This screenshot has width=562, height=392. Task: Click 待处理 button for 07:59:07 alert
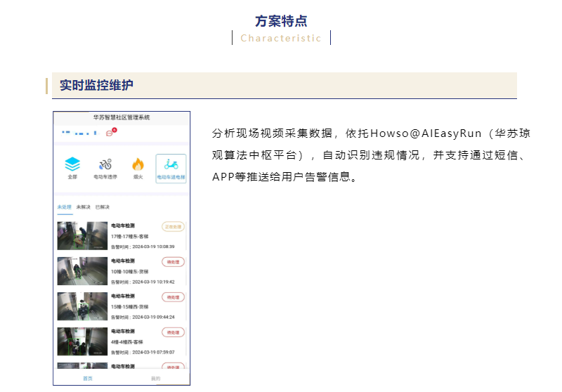coord(173,332)
